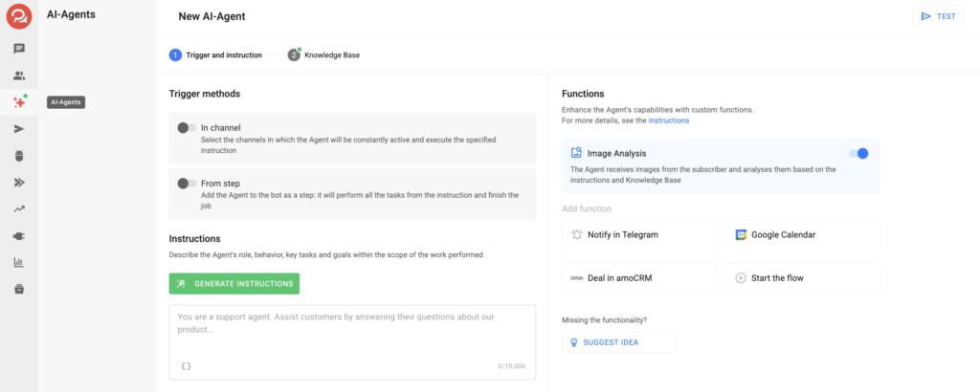Enable the In channel trigger toggle
Screen dimensions: 980x392
[x=187, y=127]
